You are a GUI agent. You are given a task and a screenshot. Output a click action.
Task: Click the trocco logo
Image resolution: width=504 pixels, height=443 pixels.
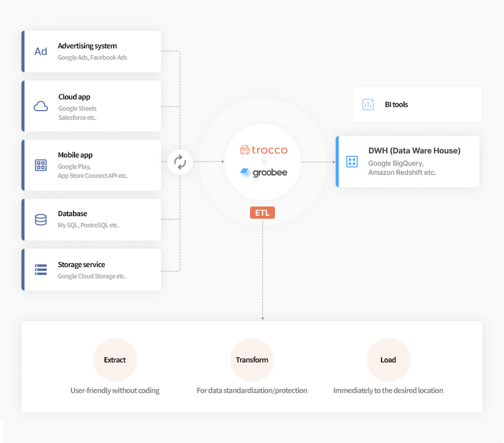point(264,150)
